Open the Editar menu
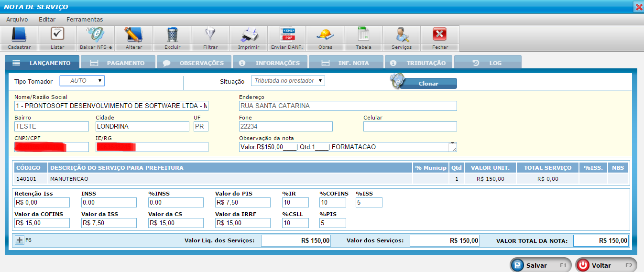The width and height of the screenshot is (644, 272). tap(47, 20)
